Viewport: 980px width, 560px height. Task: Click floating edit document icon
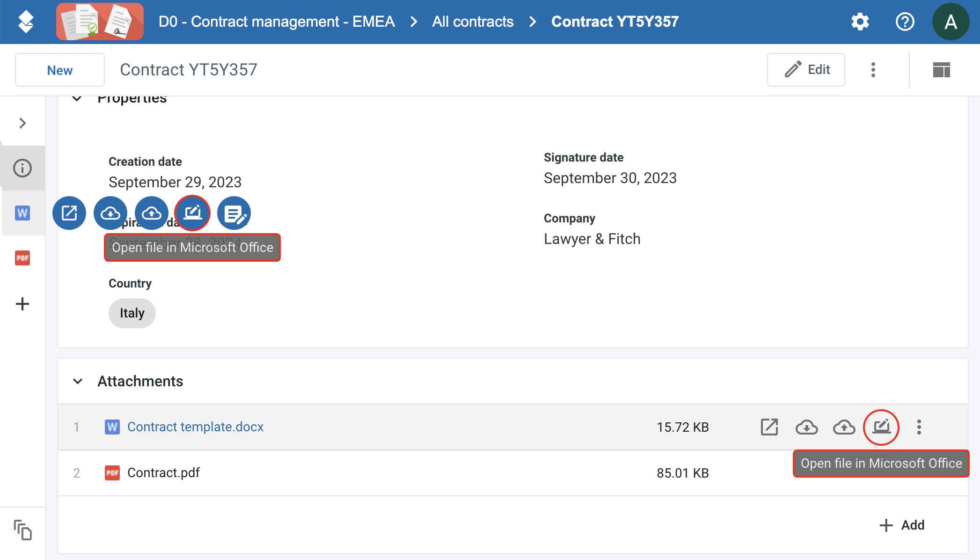click(234, 213)
